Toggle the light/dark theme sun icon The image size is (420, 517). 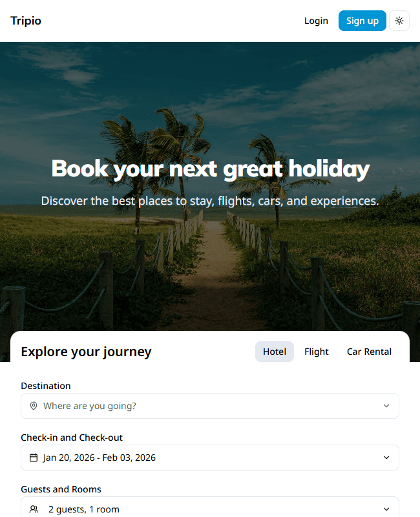(x=399, y=21)
